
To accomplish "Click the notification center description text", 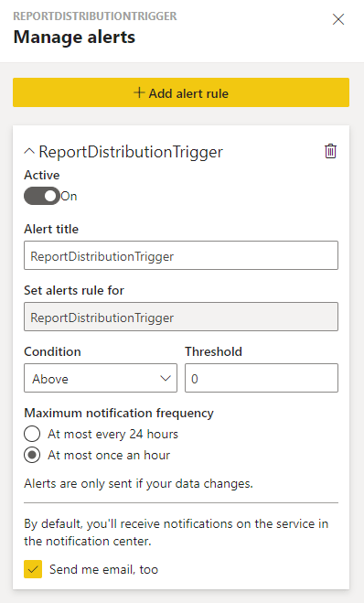I will pos(176,533).
